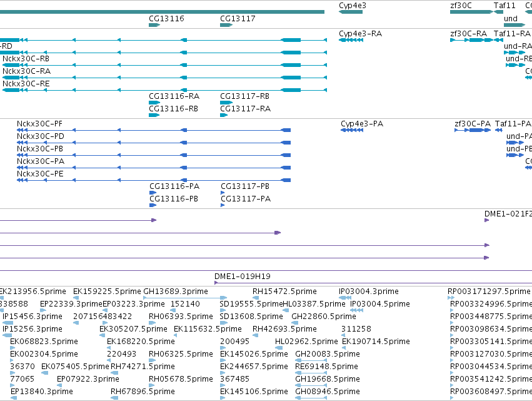The image size is (532, 401).
Task: Select the zf30C gene arrow glyph
Action: click(x=471, y=12)
